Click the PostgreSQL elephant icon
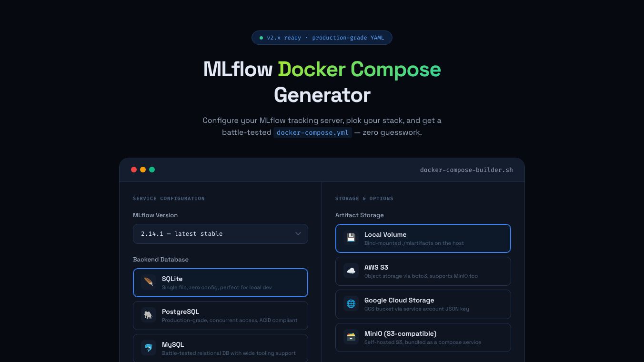This screenshot has width=644, height=362. 149,315
